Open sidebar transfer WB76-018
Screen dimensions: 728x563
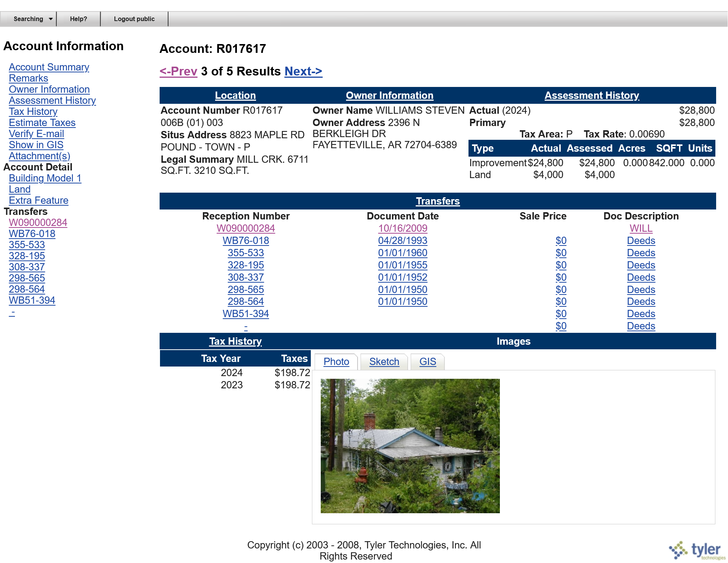pyautogui.click(x=32, y=234)
